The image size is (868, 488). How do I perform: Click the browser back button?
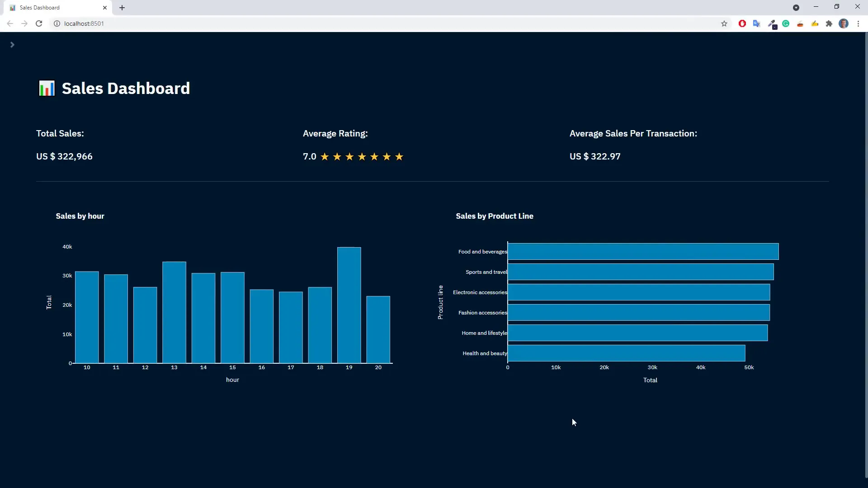coord(9,23)
